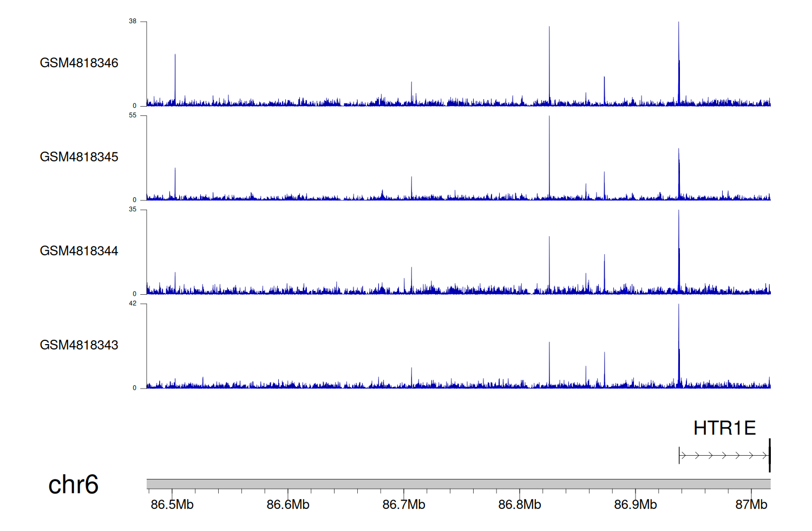Screen dimensions: 812x531
Task: Select the GSM4818343 track label
Action: click(79, 345)
